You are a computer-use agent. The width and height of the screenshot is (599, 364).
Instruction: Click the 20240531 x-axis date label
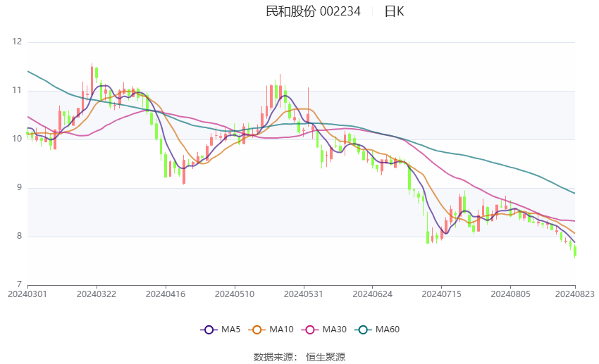click(303, 294)
